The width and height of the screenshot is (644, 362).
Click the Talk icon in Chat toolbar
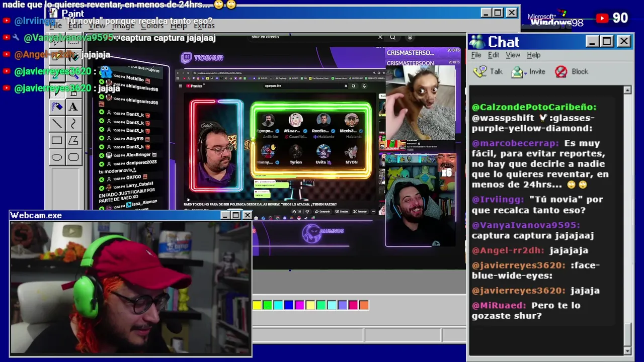coord(481,71)
